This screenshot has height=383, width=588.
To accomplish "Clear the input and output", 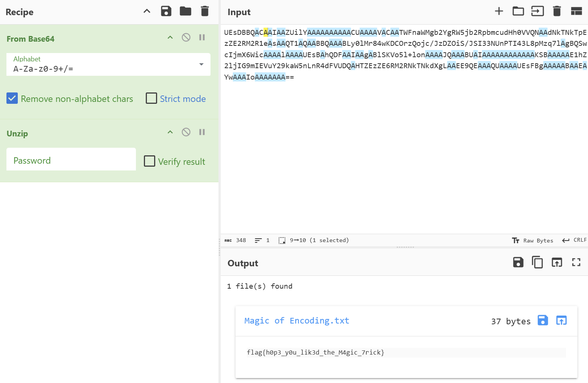I will (x=557, y=11).
